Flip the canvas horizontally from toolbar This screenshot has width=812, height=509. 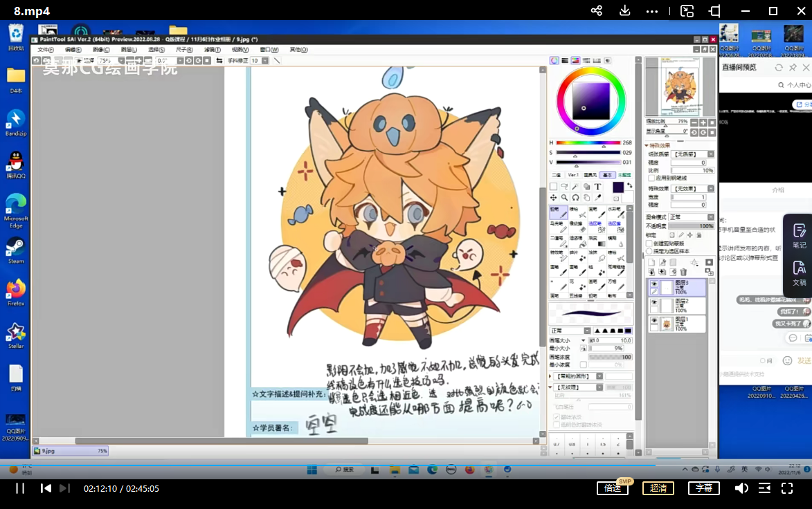(x=219, y=61)
